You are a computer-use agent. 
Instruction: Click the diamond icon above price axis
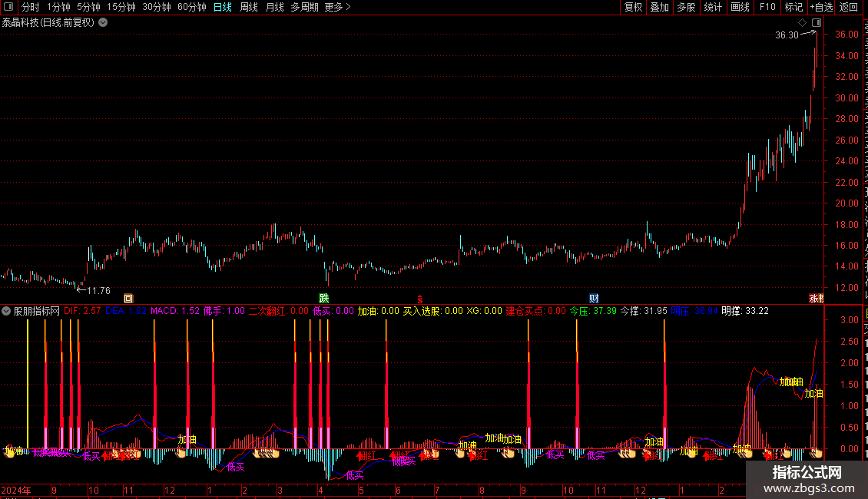click(802, 23)
